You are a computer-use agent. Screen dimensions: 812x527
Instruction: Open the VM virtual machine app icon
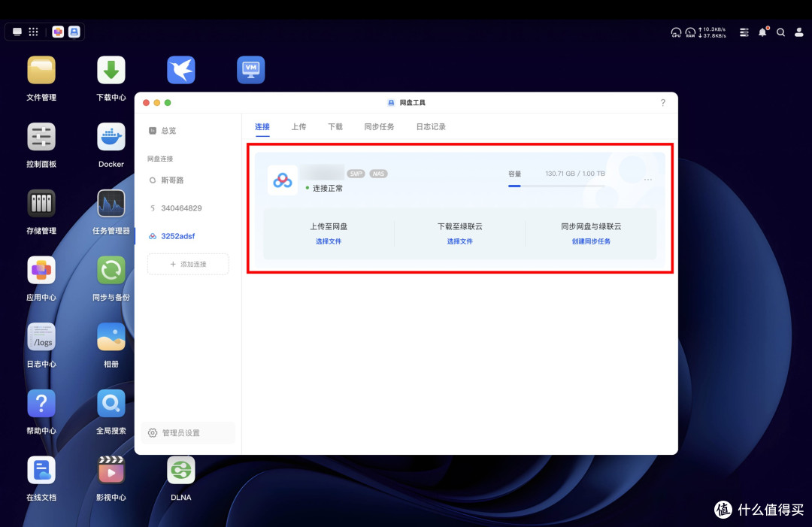click(250, 70)
